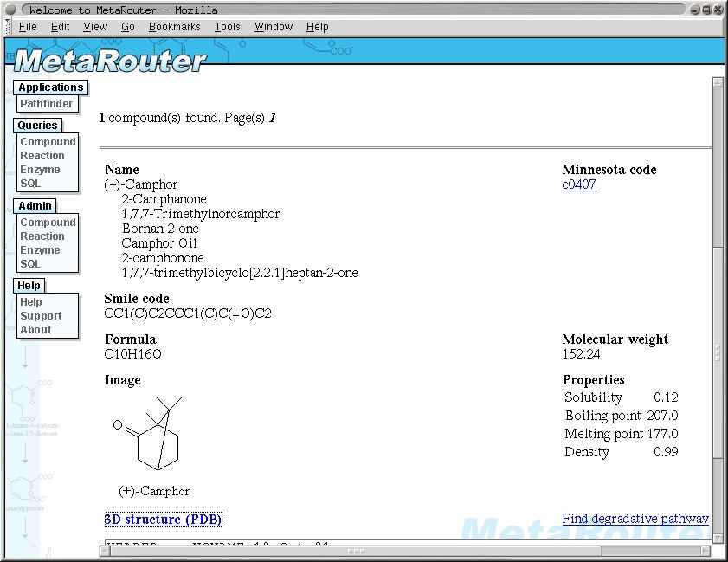728x562 pixels.
Task: Click molecular weight value 152.24
Action: [x=582, y=354]
